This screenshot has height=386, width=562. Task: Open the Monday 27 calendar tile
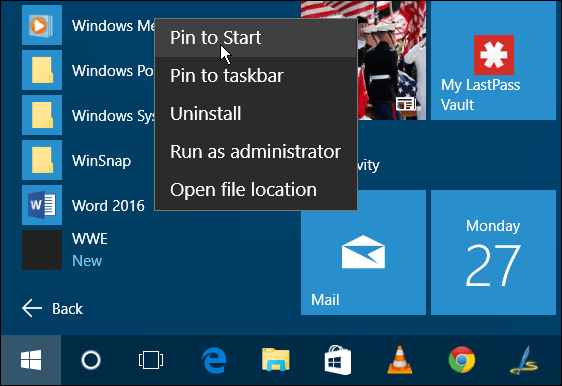pos(493,253)
